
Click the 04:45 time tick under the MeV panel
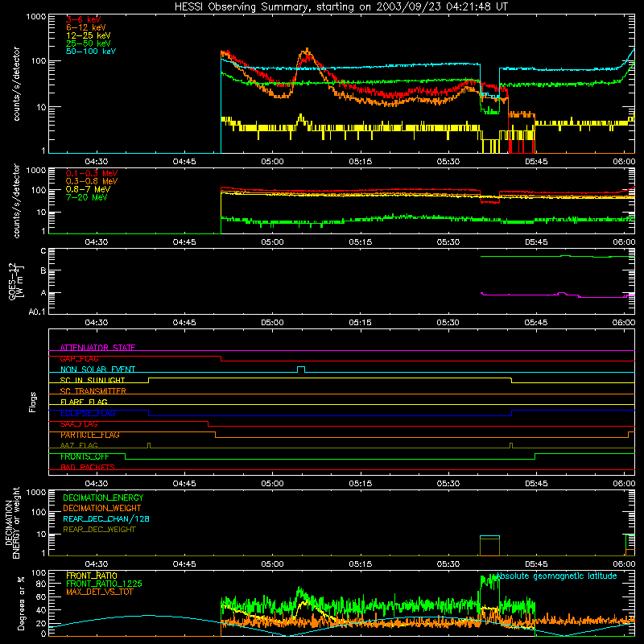[x=184, y=242]
